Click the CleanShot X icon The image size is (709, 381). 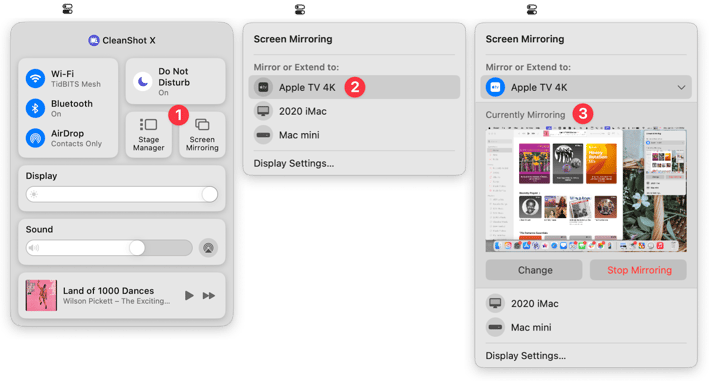(x=94, y=41)
